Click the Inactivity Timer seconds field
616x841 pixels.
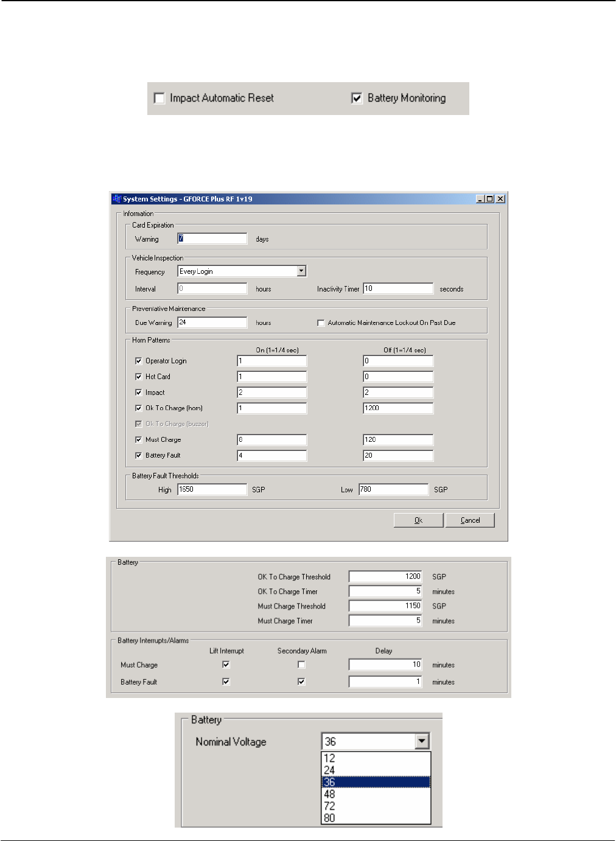(398, 288)
